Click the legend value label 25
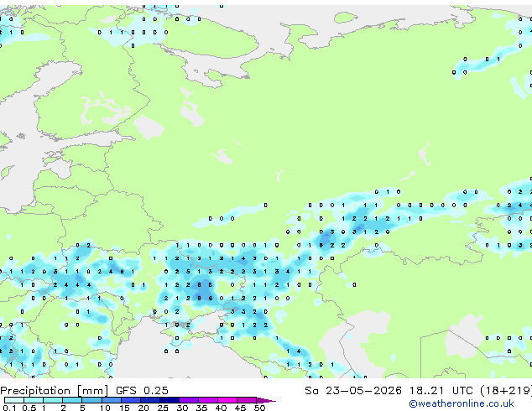This screenshot has height=411, width=532. pyautogui.click(x=163, y=408)
